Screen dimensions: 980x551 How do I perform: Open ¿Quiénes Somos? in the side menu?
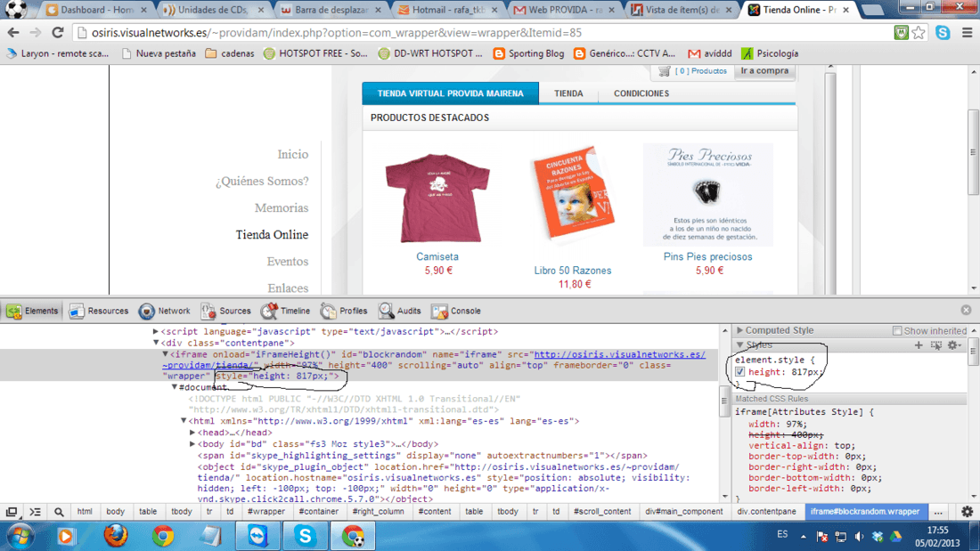(x=262, y=181)
